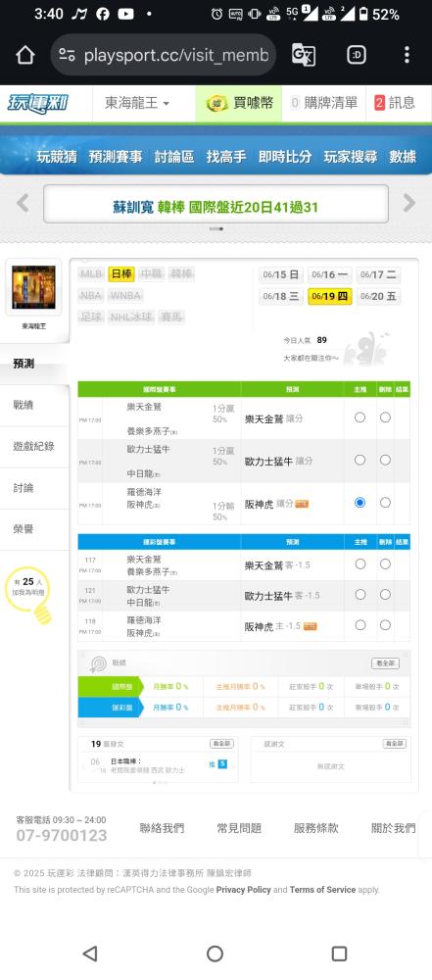Click the 買噱幣 coin icon
432x980 pixels.
[216, 103]
